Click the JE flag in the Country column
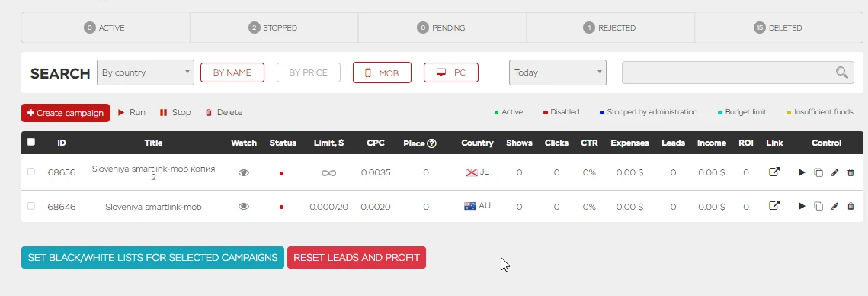This screenshot has height=296, width=868. pyautogui.click(x=471, y=172)
